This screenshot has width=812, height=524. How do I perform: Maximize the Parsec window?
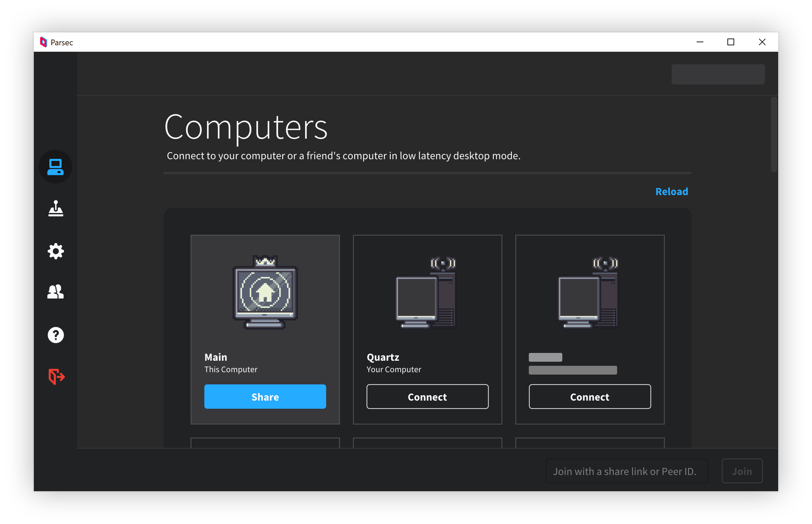[730, 42]
